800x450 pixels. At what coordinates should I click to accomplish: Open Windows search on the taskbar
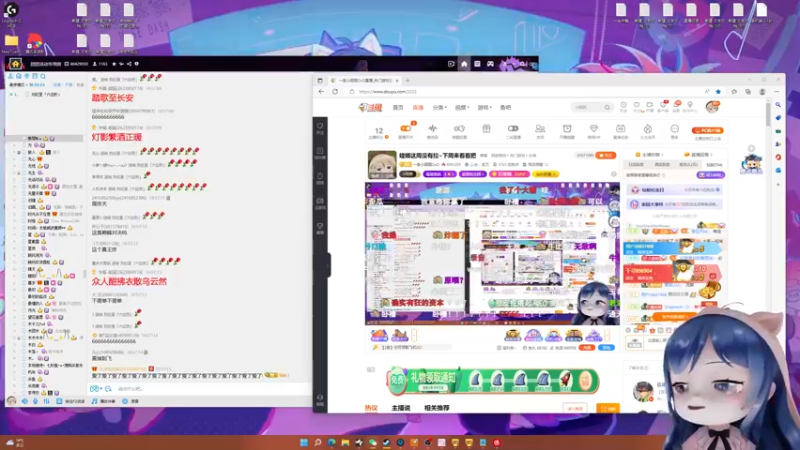tap(318, 442)
